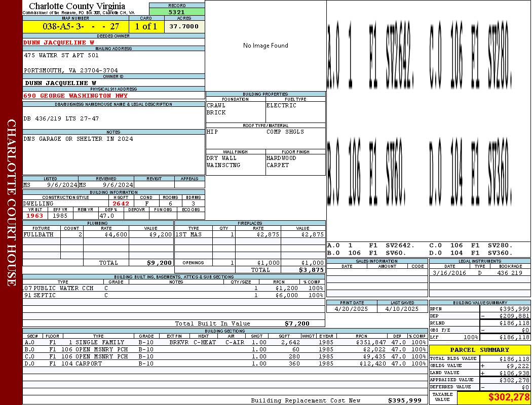This screenshot has height=405, width=532.
Task: Click red TAXABLE VALUE $302,278
Action: pyautogui.click(x=508, y=397)
